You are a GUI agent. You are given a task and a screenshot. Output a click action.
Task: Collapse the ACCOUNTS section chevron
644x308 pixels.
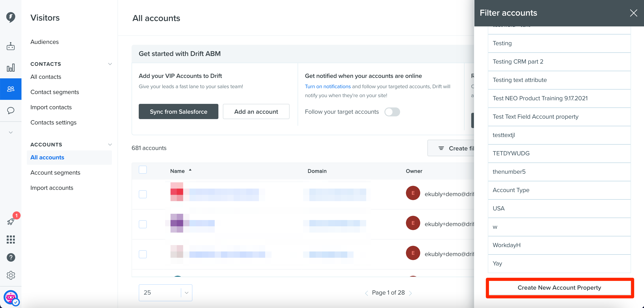click(x=110, y=145)
